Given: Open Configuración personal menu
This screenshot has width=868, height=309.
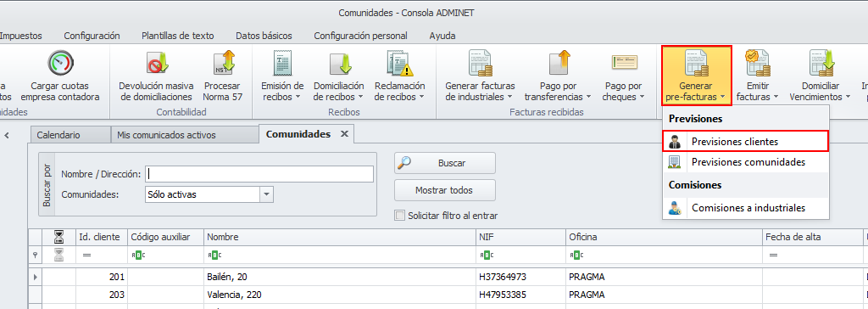Looking at the screenshot, I should pyautogui.click(x=360, y=36).
